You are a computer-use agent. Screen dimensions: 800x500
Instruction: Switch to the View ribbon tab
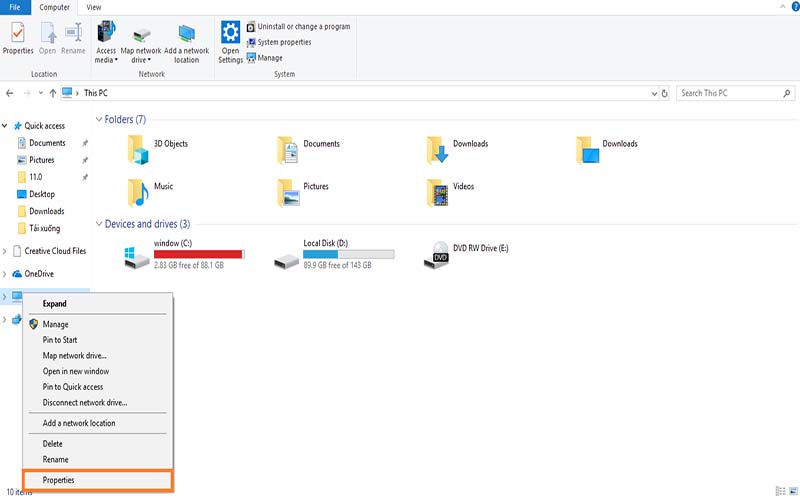coord(93,7)
